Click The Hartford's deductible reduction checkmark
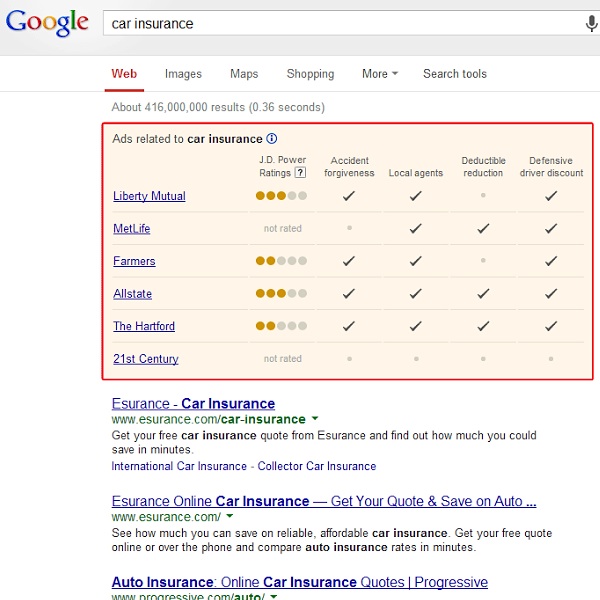The width and height of the screenshot is (600, 600). pos(483,326)
